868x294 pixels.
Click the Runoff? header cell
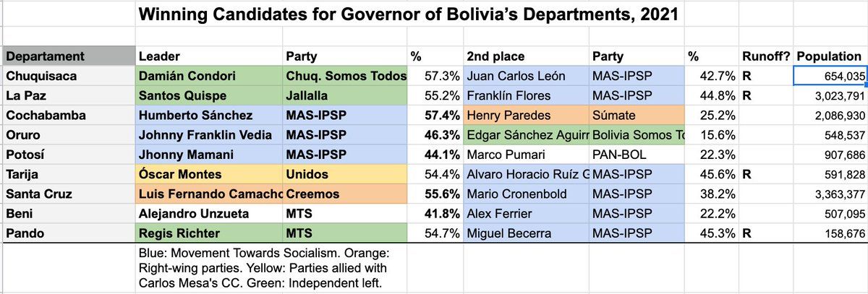(766, 56)
